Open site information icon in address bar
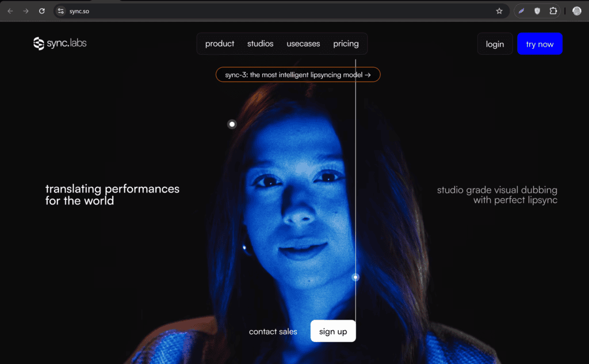 click(60, 11)
